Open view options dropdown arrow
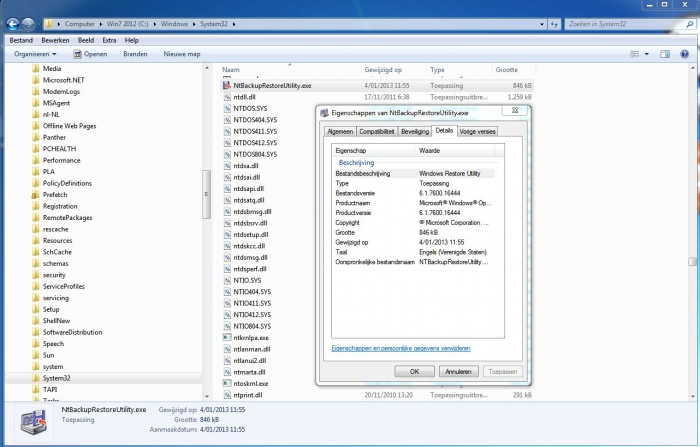700x447 pixels. 646,54
